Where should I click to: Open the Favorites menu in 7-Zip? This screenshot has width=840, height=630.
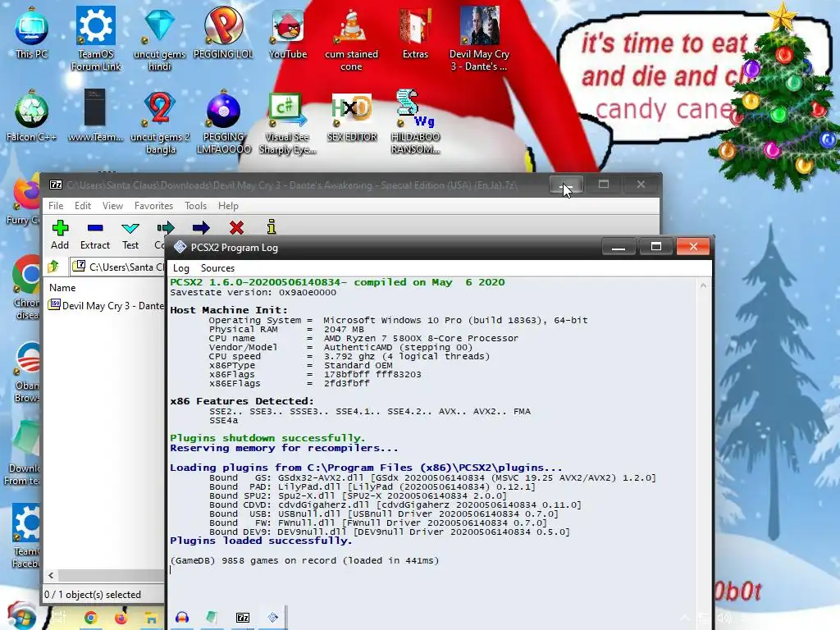[153, 206]
